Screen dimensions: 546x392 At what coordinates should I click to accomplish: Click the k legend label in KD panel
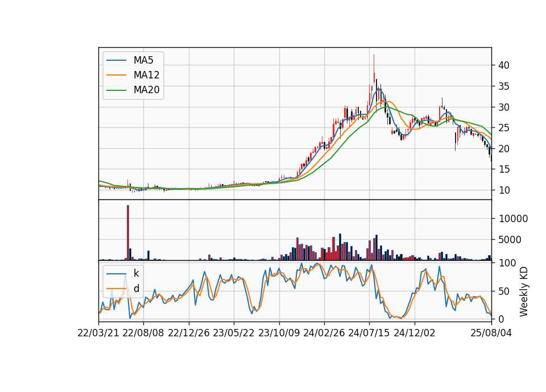136,273
